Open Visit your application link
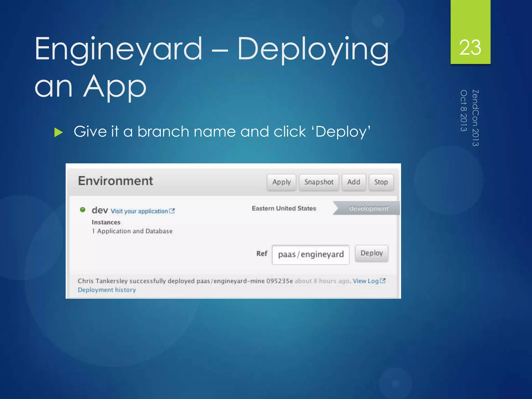The height and width of the screenshot is (399, 532). tap(139, 211)
